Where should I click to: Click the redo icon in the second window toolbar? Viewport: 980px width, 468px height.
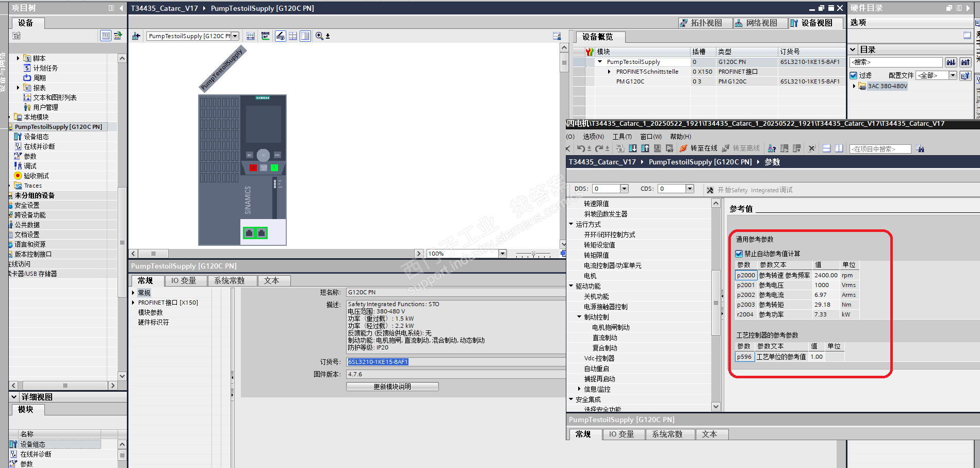coord(599,148)
